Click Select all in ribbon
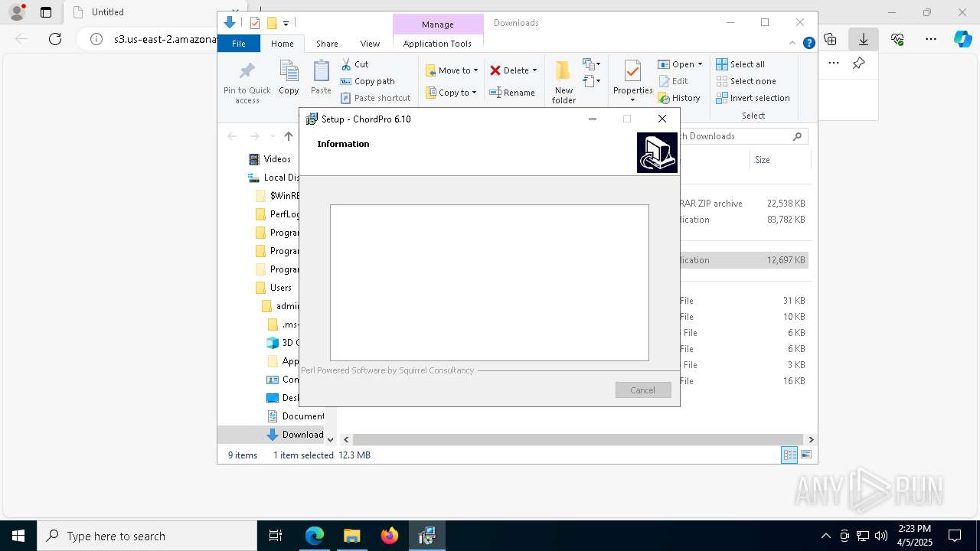The height and width of the screenshot is (551, 980). (x=740, y=64)
